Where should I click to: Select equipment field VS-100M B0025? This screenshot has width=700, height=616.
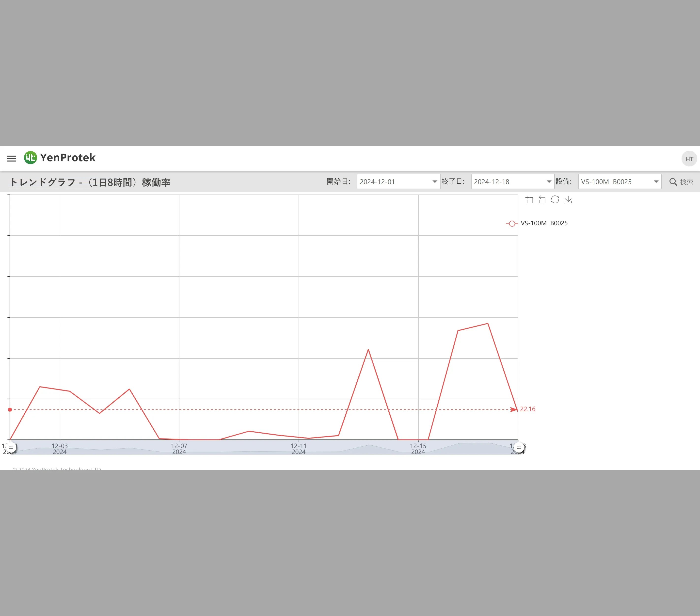click(620, 182)
